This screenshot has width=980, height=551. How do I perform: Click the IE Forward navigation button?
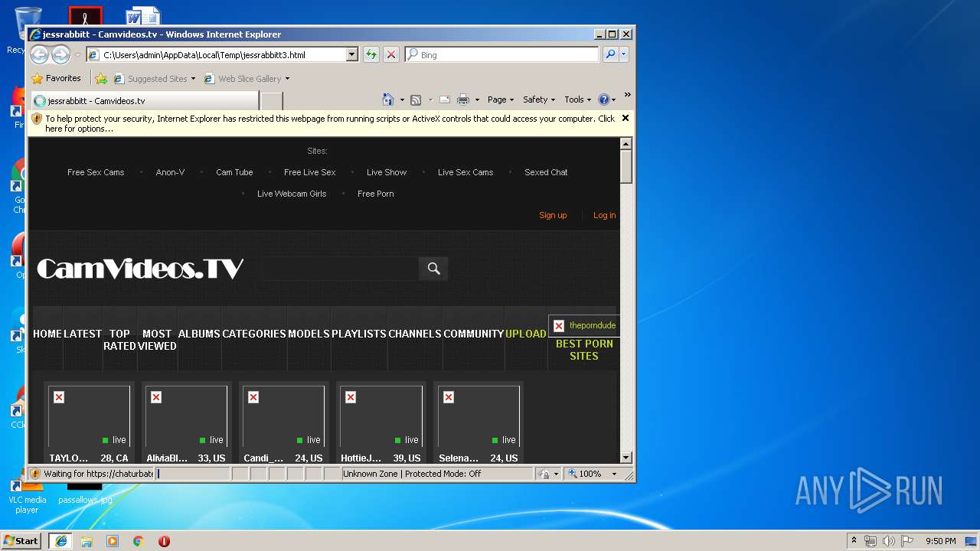60,54
